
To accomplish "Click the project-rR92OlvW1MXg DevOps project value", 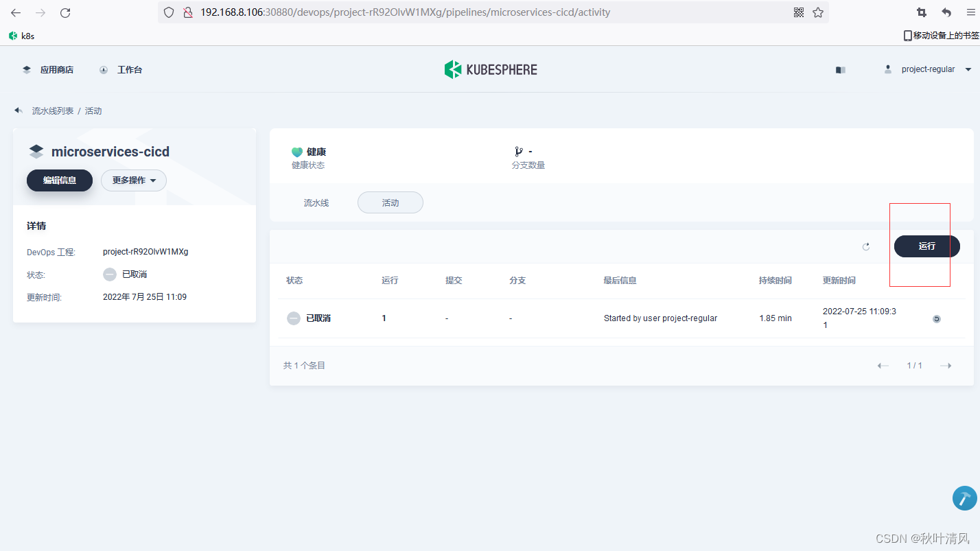I will click(145, 252).
